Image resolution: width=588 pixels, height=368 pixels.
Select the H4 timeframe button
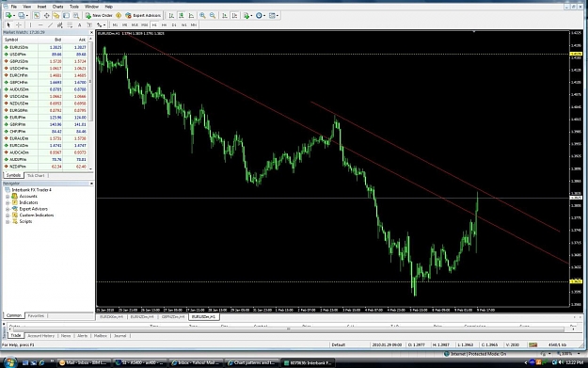click(x=164, y=24)
